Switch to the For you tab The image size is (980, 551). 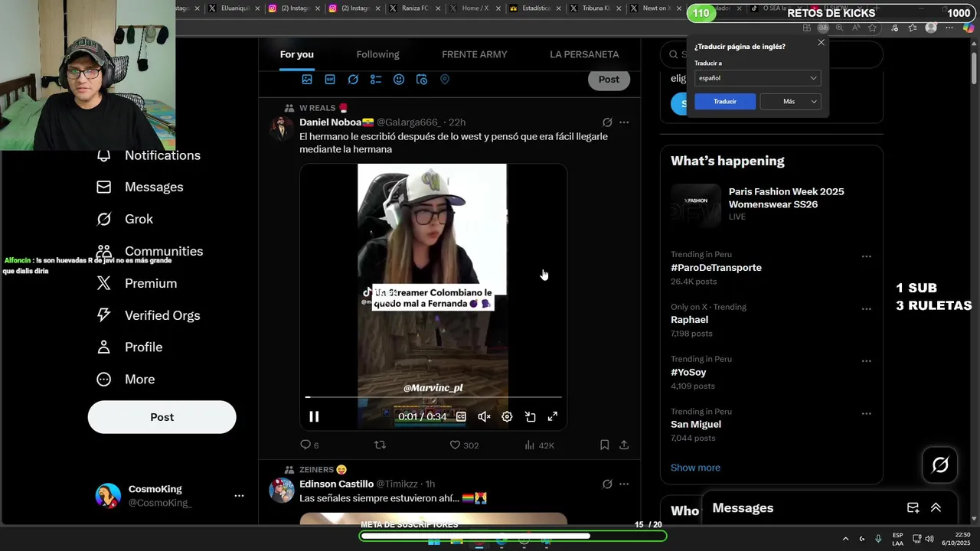coord(297,54)
